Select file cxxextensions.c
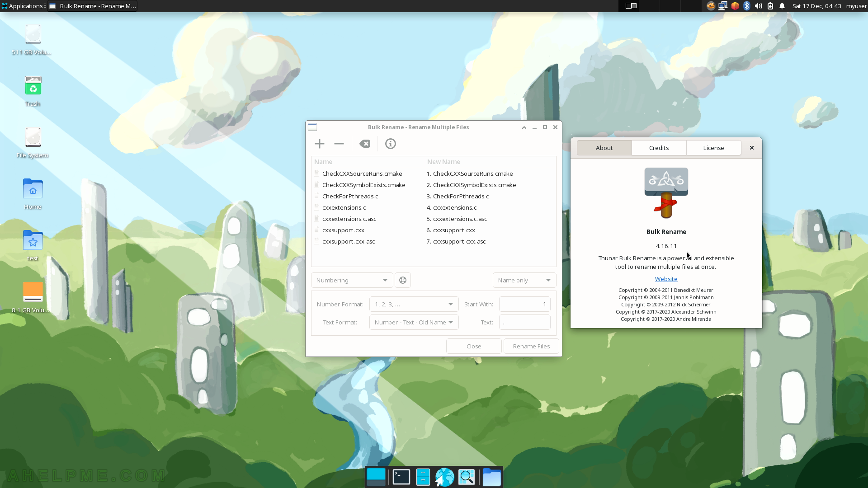Image resolution: width=868 pixels, height=488 pixels. point(344,207)
